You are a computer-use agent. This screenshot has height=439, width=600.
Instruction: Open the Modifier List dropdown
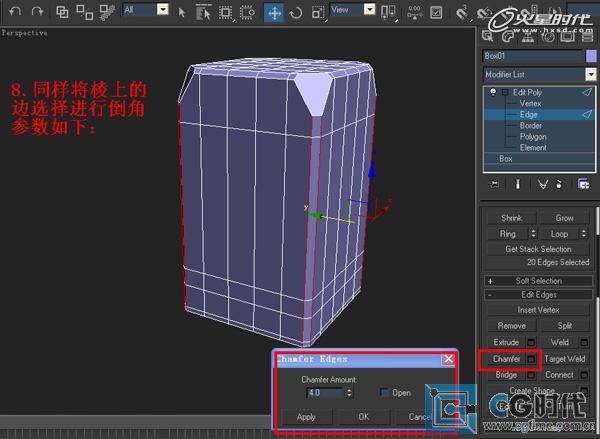[591, 74]
